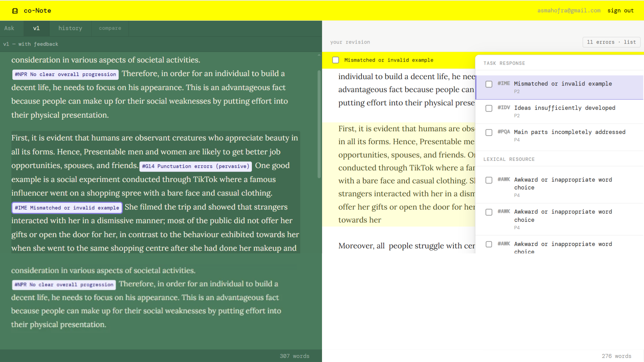Check the #IME Mismatched or invalid example box
Screen dimensions: 644x362
point(489,84)
